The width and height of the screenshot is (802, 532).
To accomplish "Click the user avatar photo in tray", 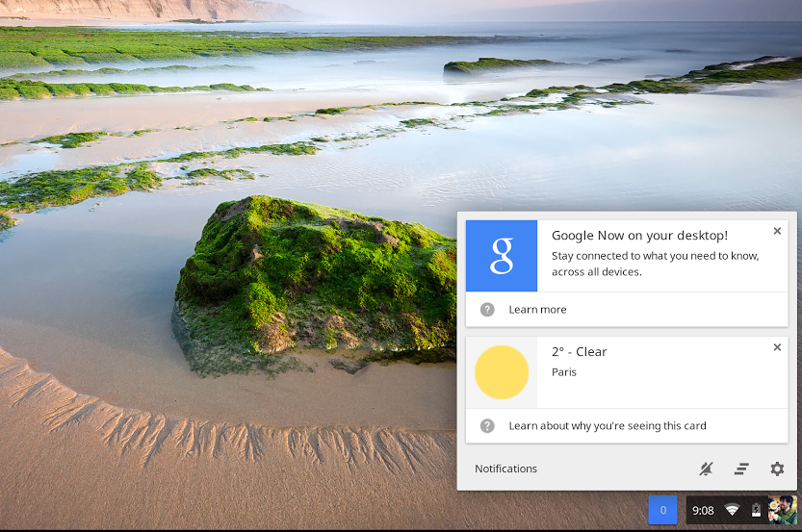I will coord(782,510).
